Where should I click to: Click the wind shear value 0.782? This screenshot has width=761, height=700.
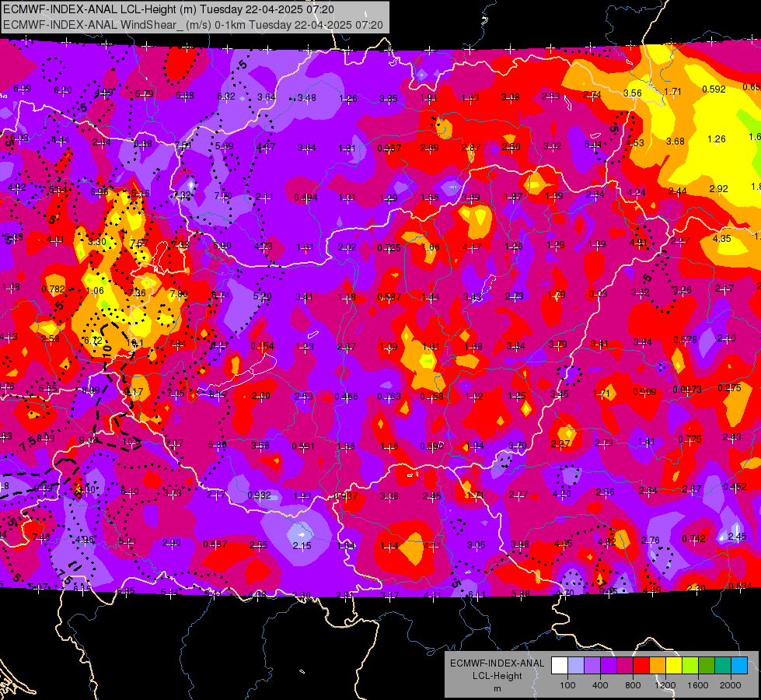point(54,289)
